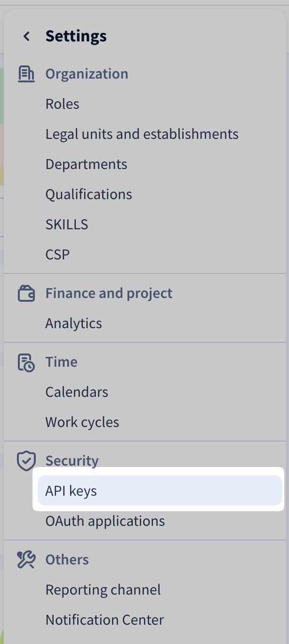Click the Organization building icon

(26, 74)
